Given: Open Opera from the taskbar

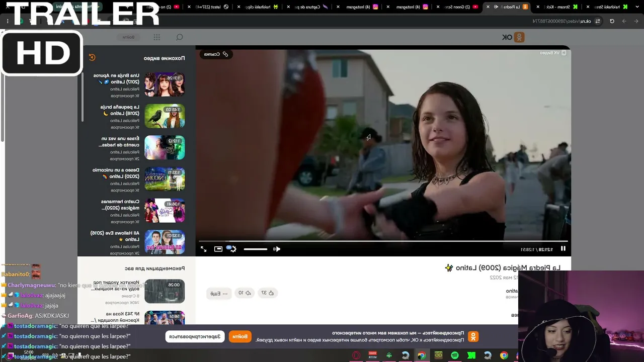Looking at the screenshot, I should point(356,355).
